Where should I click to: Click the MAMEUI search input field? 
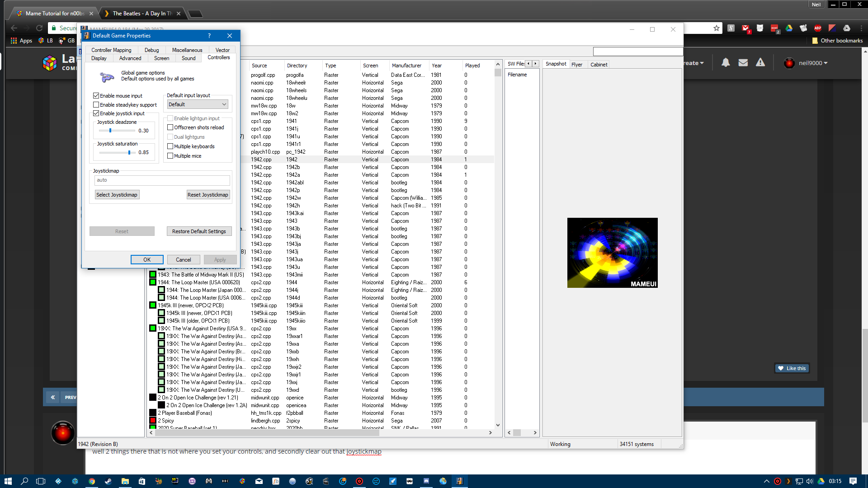coord(638,52)
